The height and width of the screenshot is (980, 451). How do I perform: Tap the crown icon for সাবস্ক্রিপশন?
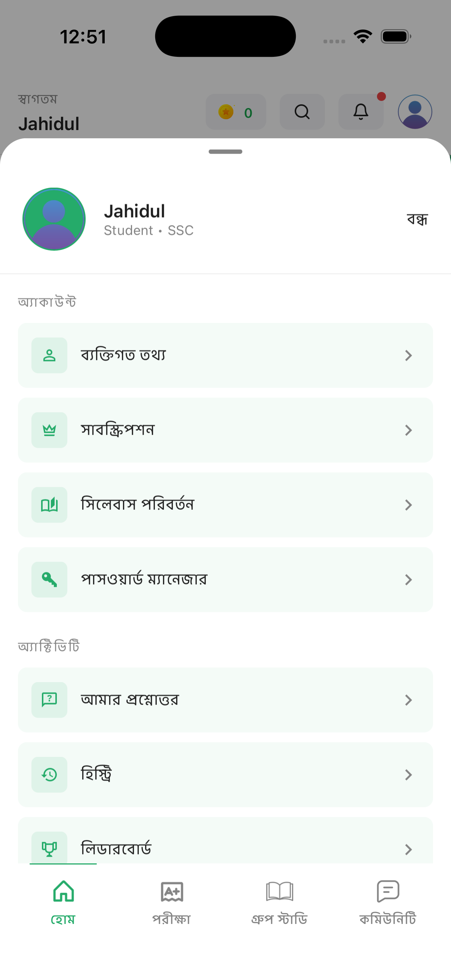pyautogui.click(x=49, y=430)
